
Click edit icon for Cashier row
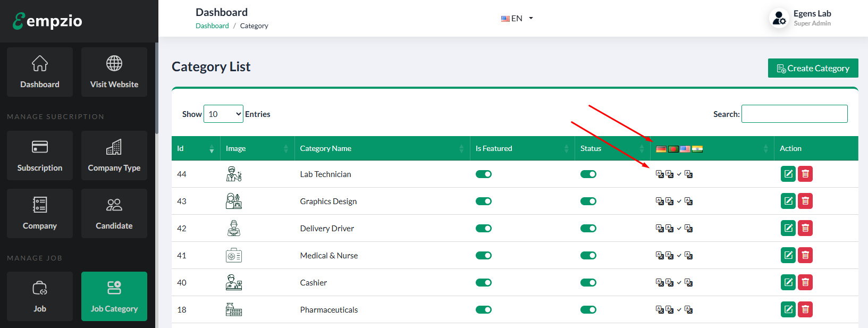click(788, 282)
